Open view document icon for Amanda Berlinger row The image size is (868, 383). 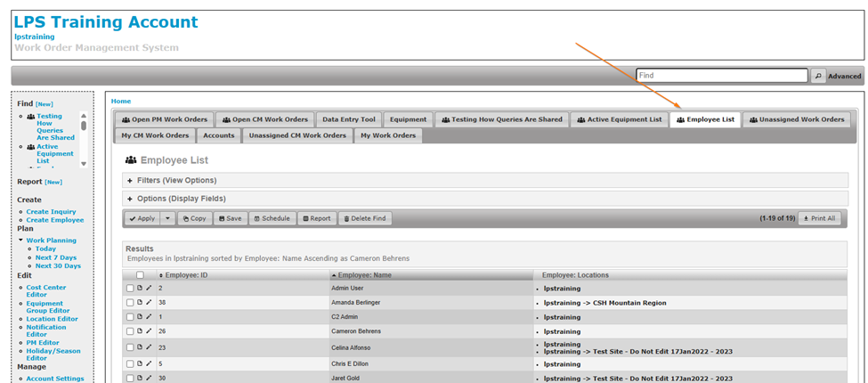point(140,303)
